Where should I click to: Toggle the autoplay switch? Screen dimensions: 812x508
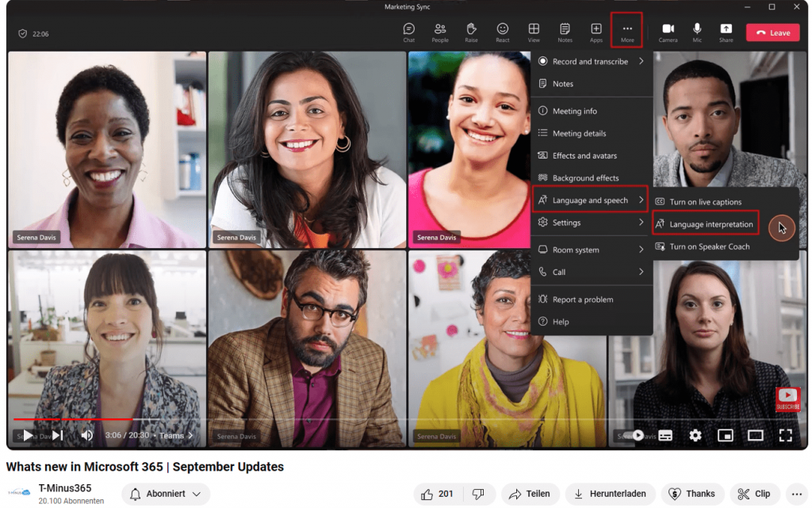click(634, 436)
